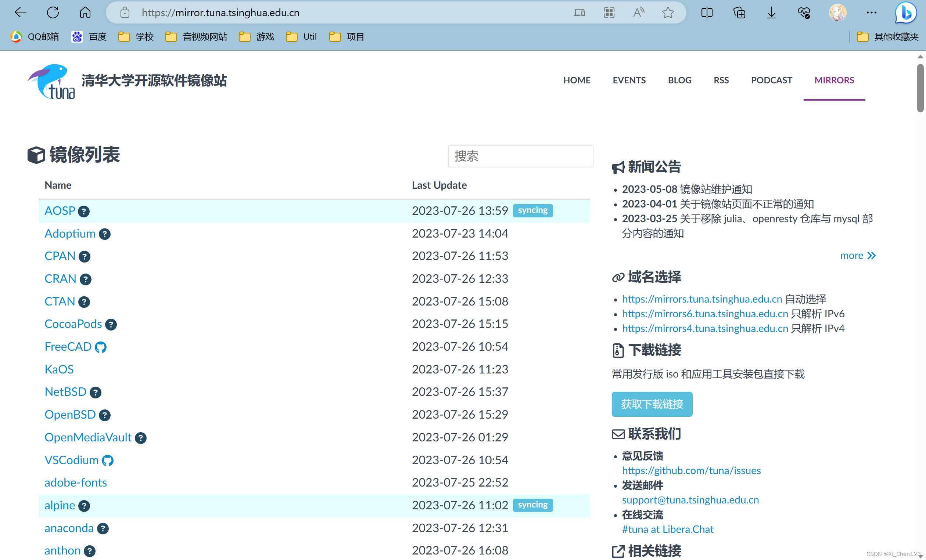Expand the 学校 bookmarks folder
The width and height of the screenshot is (926, 560).
136,37
